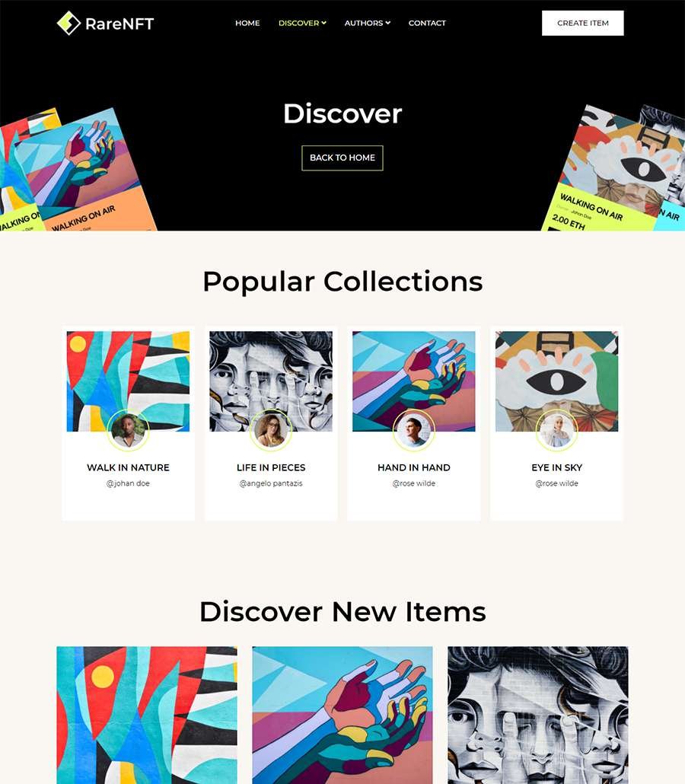View the colorful hands item under New Items
The height and width of the screenshot is (784, 685).
tap(342, 715)
